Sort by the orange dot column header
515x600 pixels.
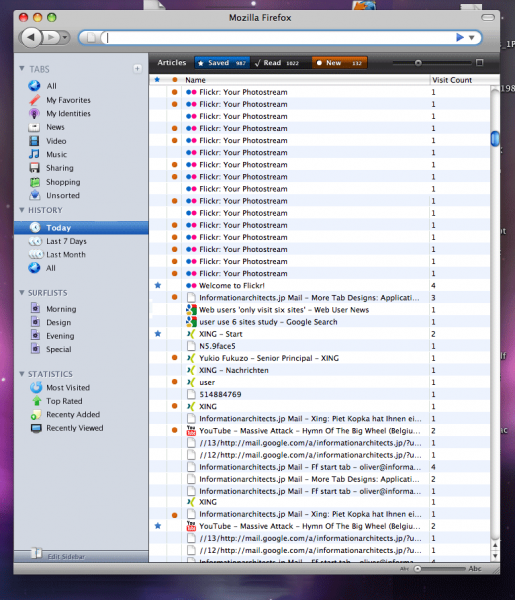coord(174,80)
